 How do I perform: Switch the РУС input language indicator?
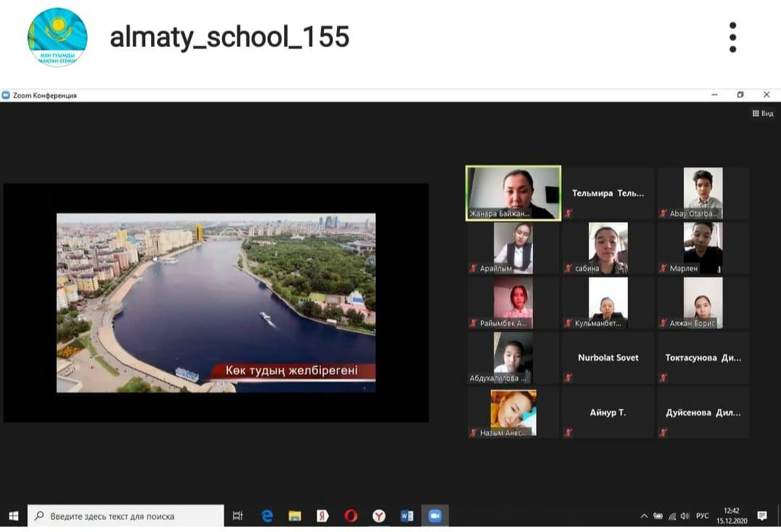[702, 516]
